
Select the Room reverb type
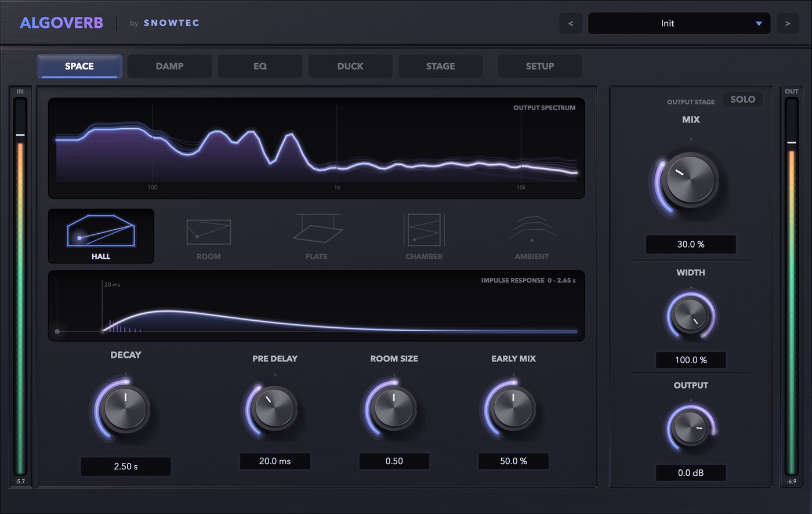[x=208, y=236]
